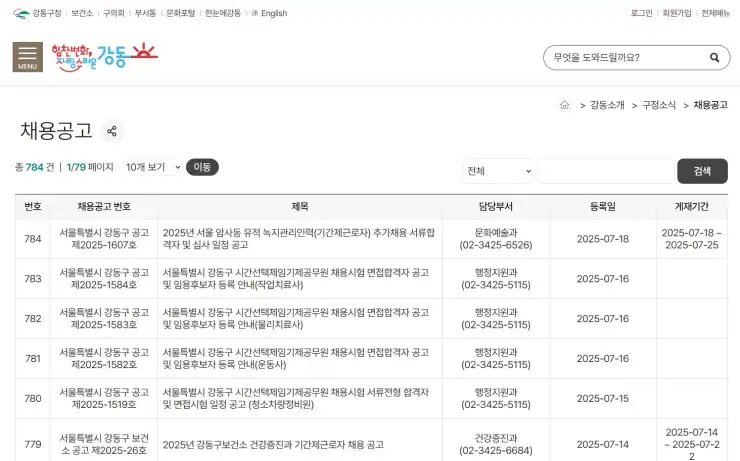Click the Gangdong logo image
Screen dimensions: 740x461
click(105, 57)
